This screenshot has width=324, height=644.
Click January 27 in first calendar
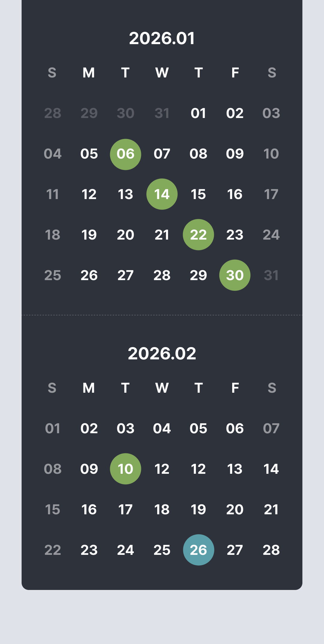click(x=125, y=275)
